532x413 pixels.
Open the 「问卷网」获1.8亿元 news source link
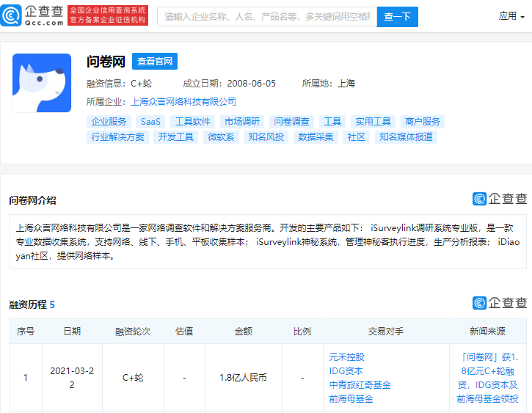coord(487,378)
